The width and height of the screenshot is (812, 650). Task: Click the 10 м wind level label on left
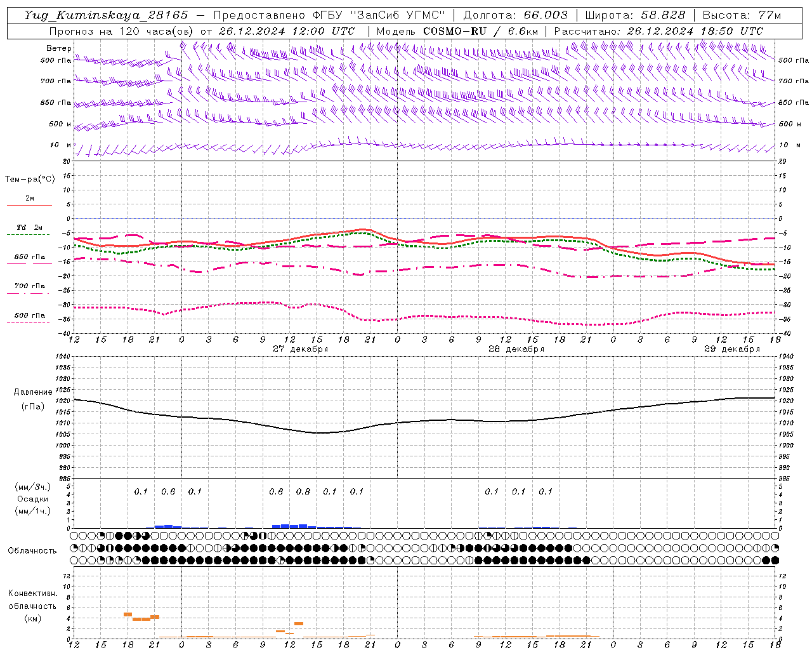61,145
